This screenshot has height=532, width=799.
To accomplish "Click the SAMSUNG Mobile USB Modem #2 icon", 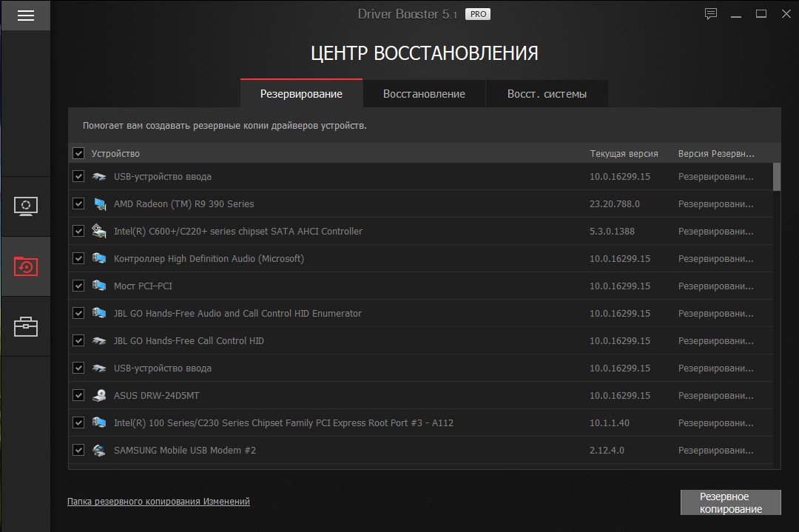I will 99,451.
